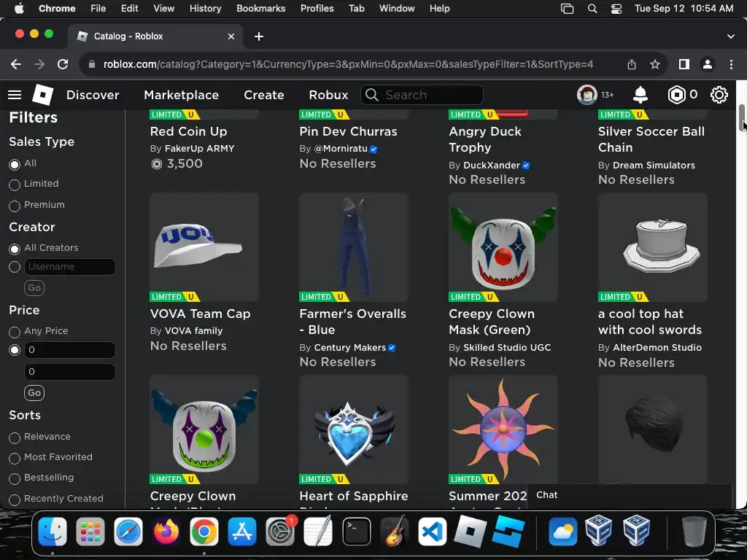Open the Robux page

click(x=329, y=95)
